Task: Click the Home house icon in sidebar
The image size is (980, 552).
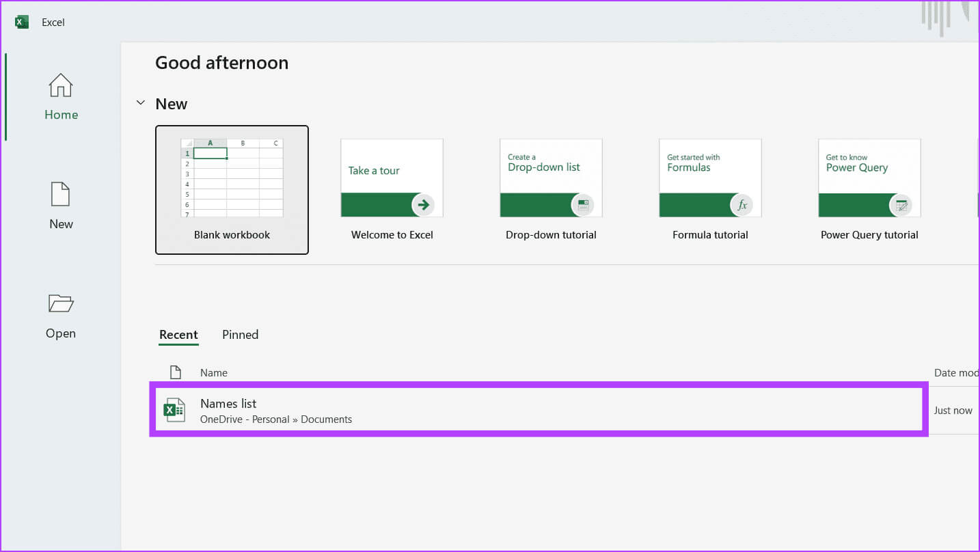Action: click(x=61, y=85)
